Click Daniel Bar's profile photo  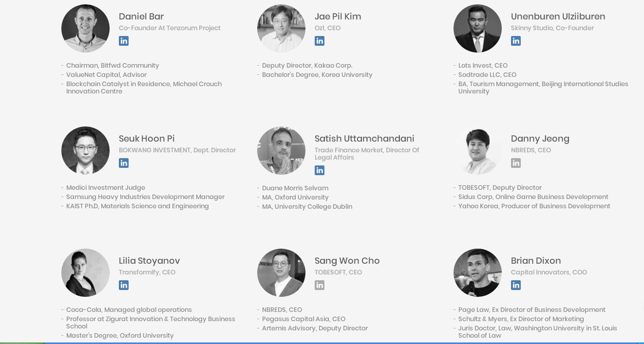click(x=85, y=28)
